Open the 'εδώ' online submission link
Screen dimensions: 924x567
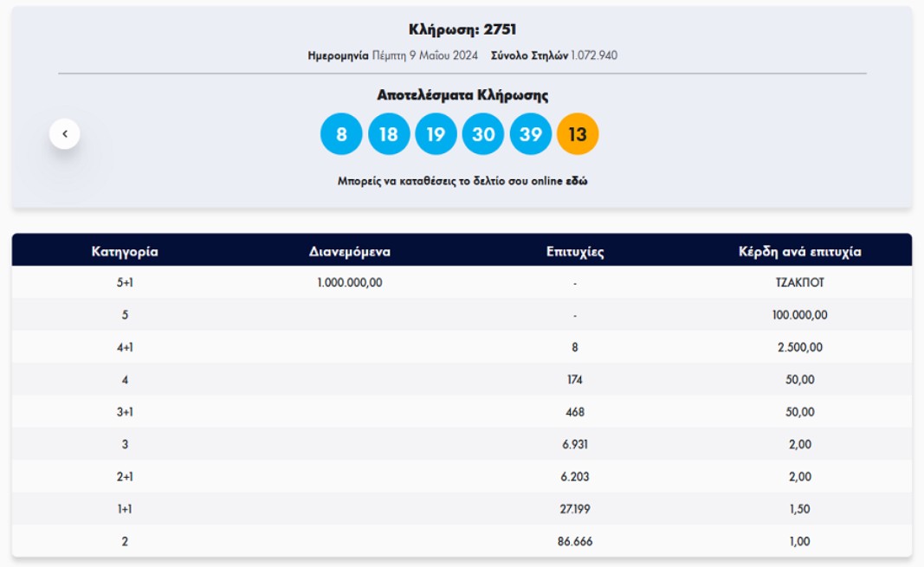click(x=577, y=181)
